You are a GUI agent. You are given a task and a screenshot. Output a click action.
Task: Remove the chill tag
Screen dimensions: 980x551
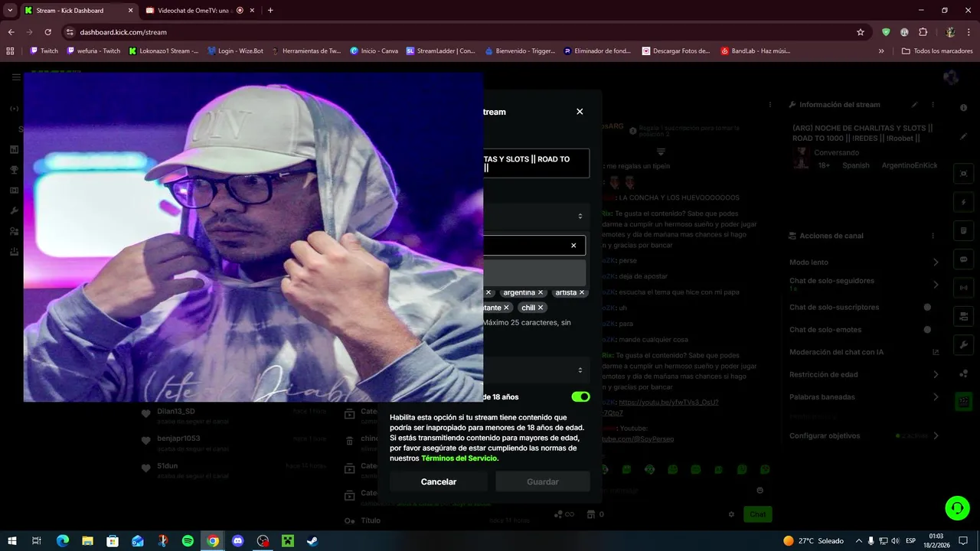pos(541,308)
